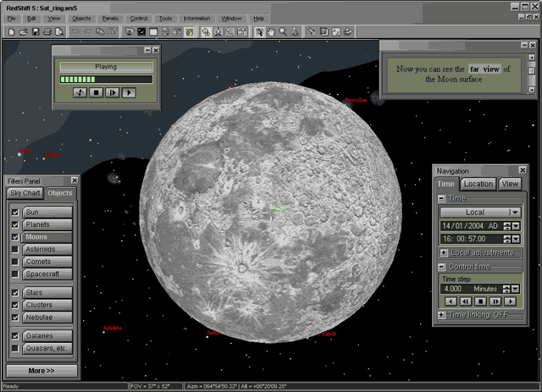Stop the tutorial playback
Viewport: 542px width, 392px height.
(x=97, y=92)
